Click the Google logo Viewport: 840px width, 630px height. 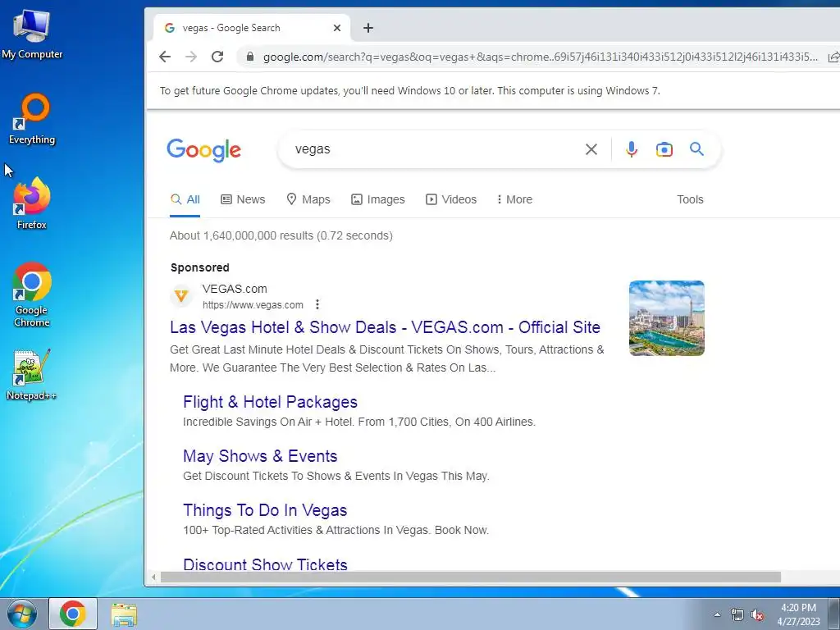[x=204, y=150]
